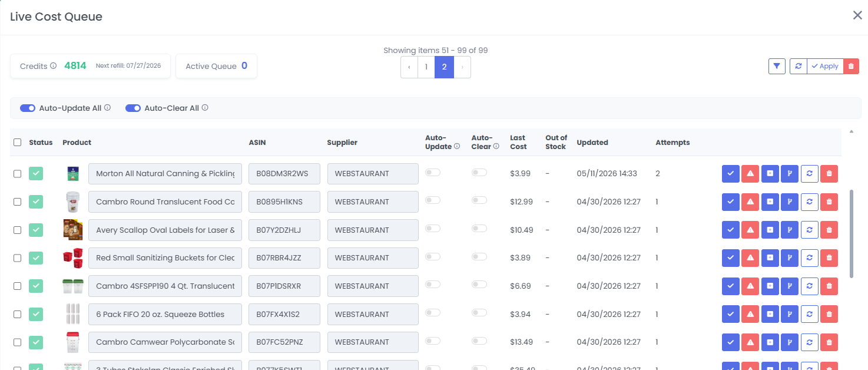Click $12.99 last cost value
The image size is (868, 370).
click(522, 201)
